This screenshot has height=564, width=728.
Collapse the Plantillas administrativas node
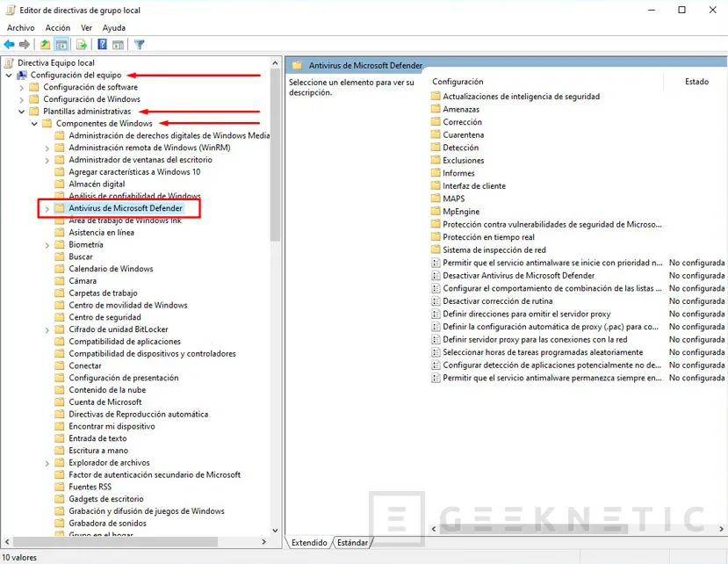tap(21, 112)
